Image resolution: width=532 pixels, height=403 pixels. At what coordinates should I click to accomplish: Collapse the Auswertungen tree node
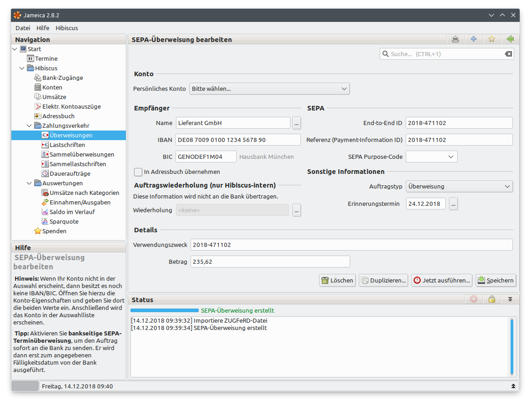tap(29, 183)
